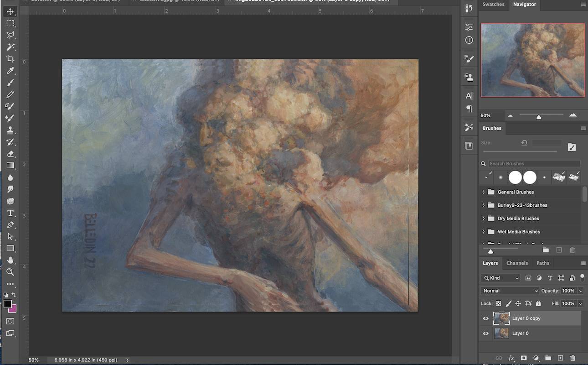Add a layer style with fx button
This screenshot has height=365, width=588.
(511, 358)
